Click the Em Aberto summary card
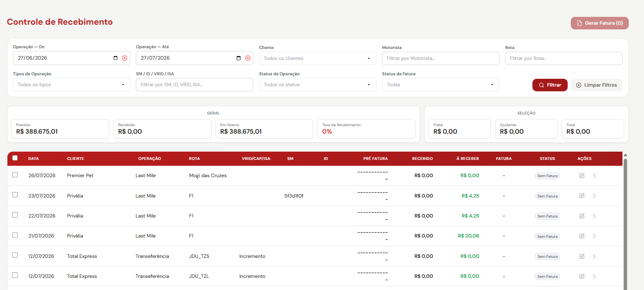 [x=264, y=129]
